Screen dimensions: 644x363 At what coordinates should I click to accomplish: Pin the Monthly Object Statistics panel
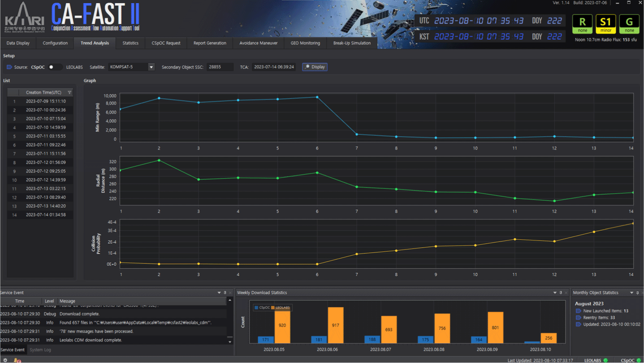(637, 293)
